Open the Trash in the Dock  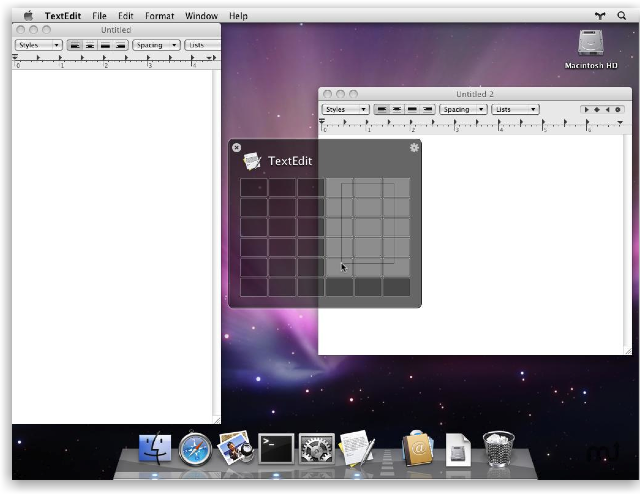tap(498, 449)
